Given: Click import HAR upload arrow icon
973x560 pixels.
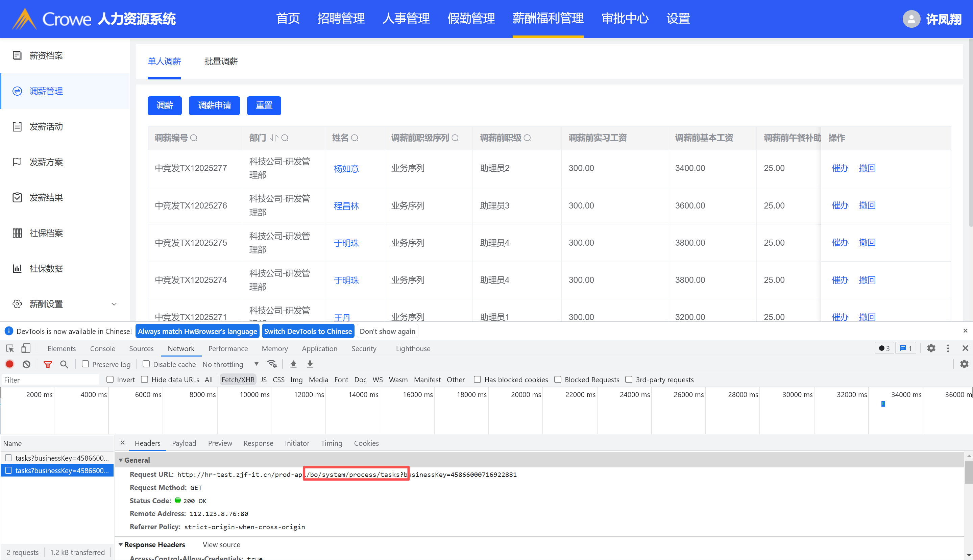Looking at the screenshot, I should point(293,364).
